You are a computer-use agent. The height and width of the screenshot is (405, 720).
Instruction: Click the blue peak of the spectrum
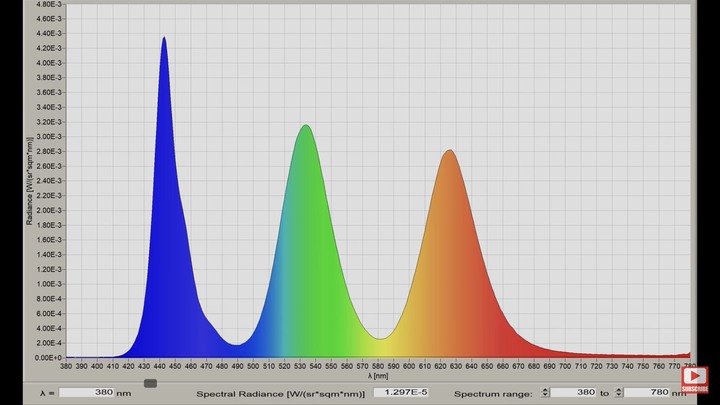click(164, 39)
